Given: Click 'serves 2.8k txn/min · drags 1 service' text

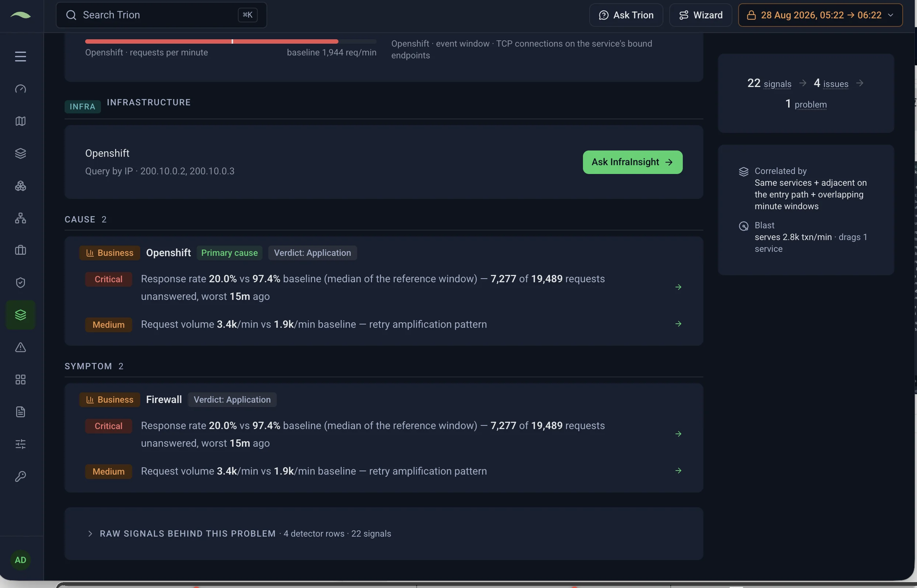Looking at the screenshot, I should pyautogui.click(x=811, y=243).
